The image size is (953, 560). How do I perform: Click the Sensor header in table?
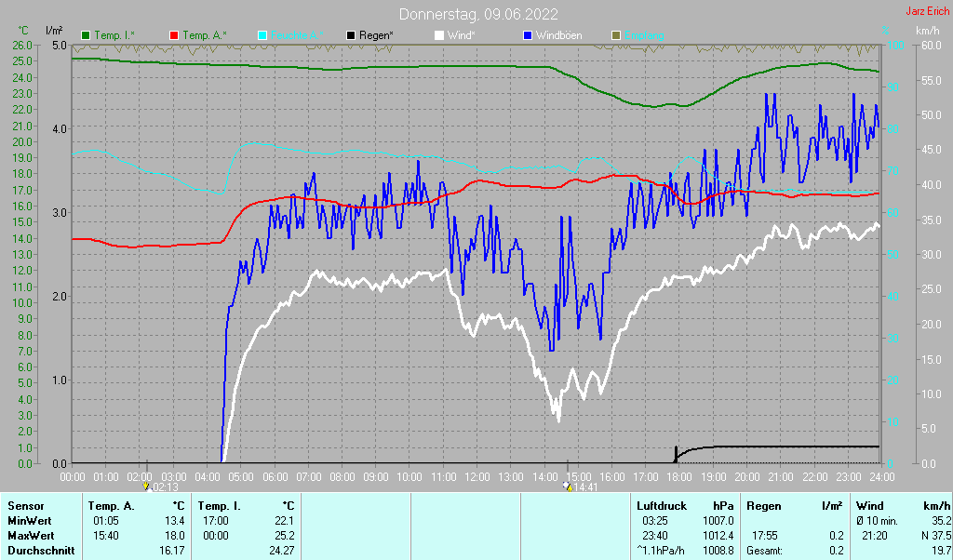pyautogui.click(x=26, y=505)
